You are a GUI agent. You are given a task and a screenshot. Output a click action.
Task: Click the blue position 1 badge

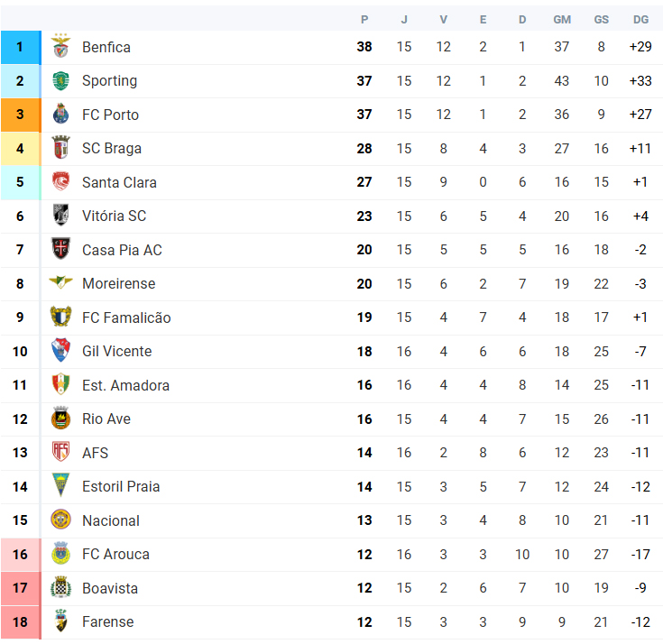[21, 48]
